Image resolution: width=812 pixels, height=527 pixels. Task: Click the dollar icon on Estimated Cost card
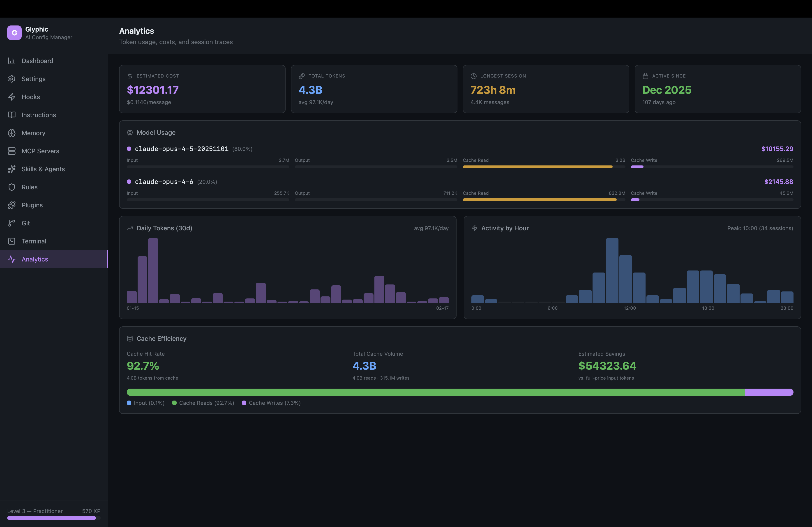[x=130, y=76]
